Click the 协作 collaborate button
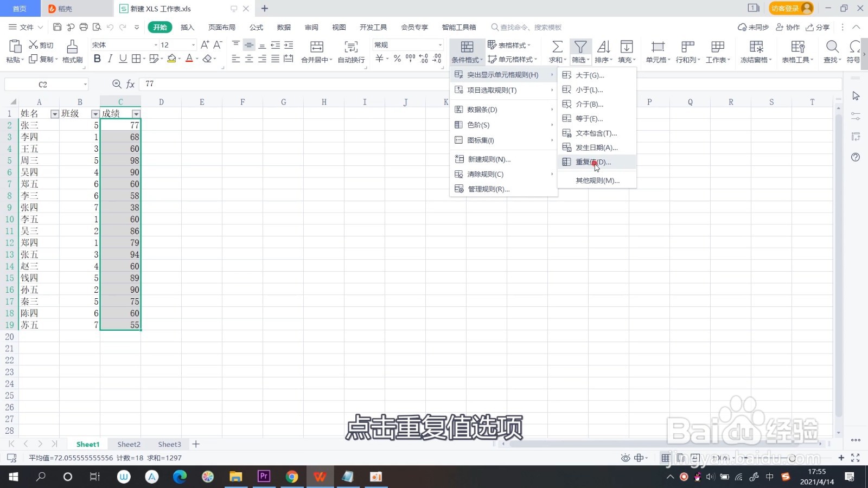The width and height of the screenshot is (868, 488). (788, 27)
